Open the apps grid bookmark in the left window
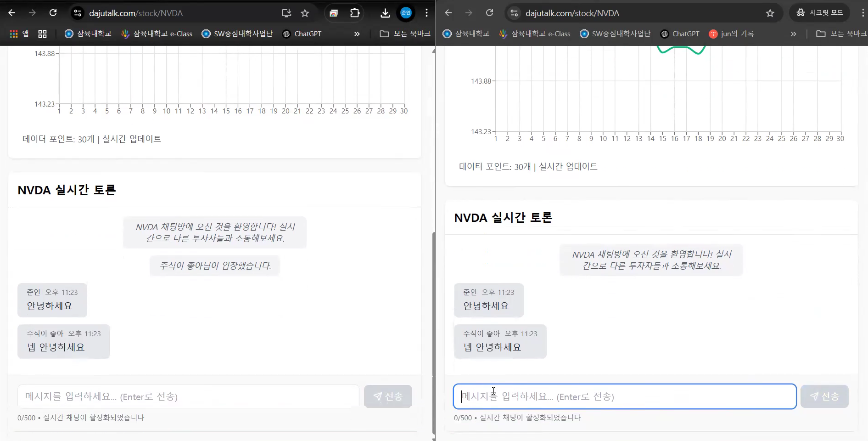Image resolution: width=868 pixels, height=441 pixels. (19, 34)
